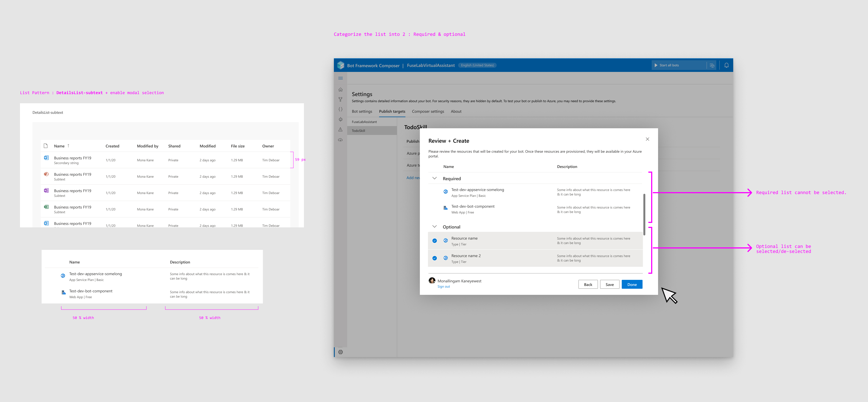Viewport: 868px width, 402px height.
Task: Click the running bots cube icon near Start all bots
Action: click(x=712, y=66)
